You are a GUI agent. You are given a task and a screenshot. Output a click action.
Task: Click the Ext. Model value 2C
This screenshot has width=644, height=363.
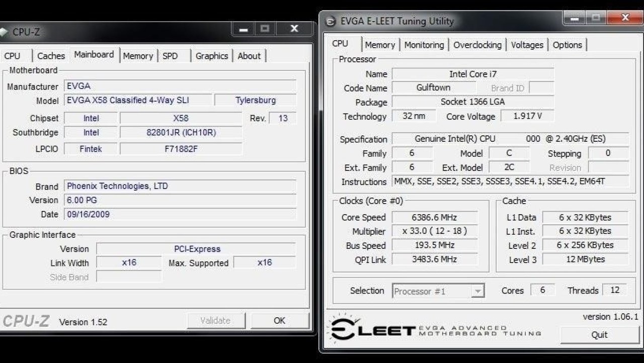[x=509, y=167]
